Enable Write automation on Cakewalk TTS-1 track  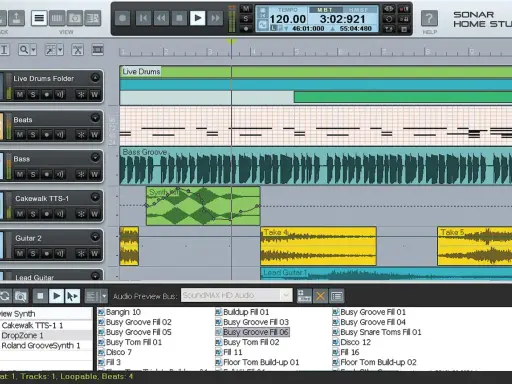[95, 214]
